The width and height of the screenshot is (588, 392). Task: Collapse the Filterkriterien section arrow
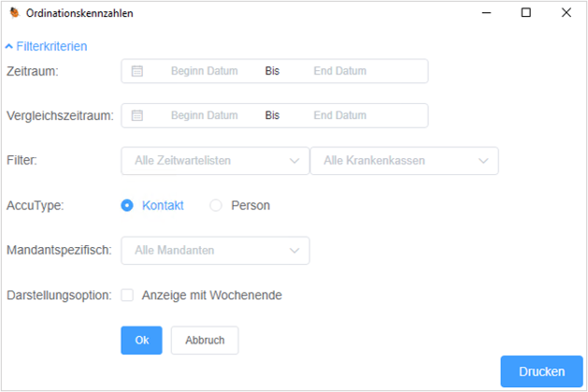pyautogui.click(x=9, y=47)
